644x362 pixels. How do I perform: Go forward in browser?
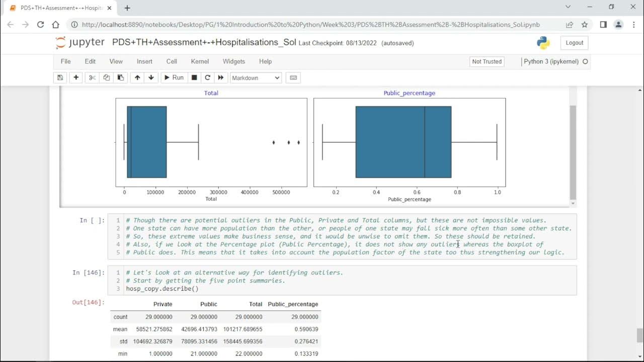(26, 25)
